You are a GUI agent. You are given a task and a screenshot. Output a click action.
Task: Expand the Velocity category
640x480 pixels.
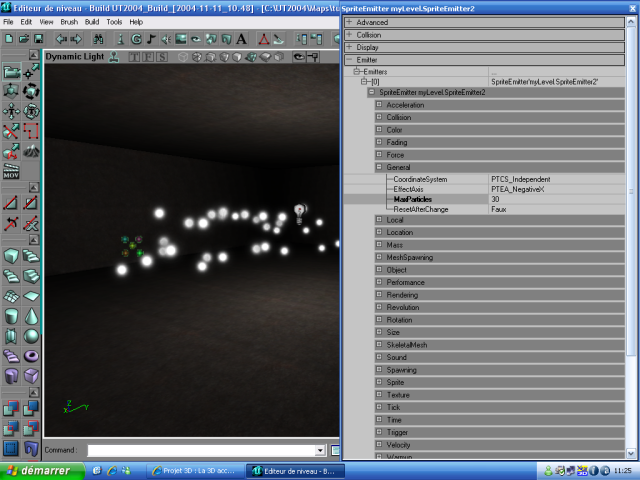click(x=379, y=444)
